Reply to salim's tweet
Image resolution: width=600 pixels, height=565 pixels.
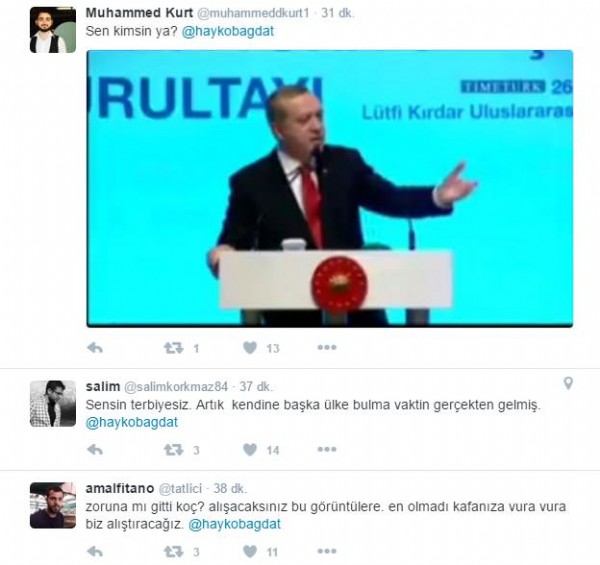coord(95,449)
